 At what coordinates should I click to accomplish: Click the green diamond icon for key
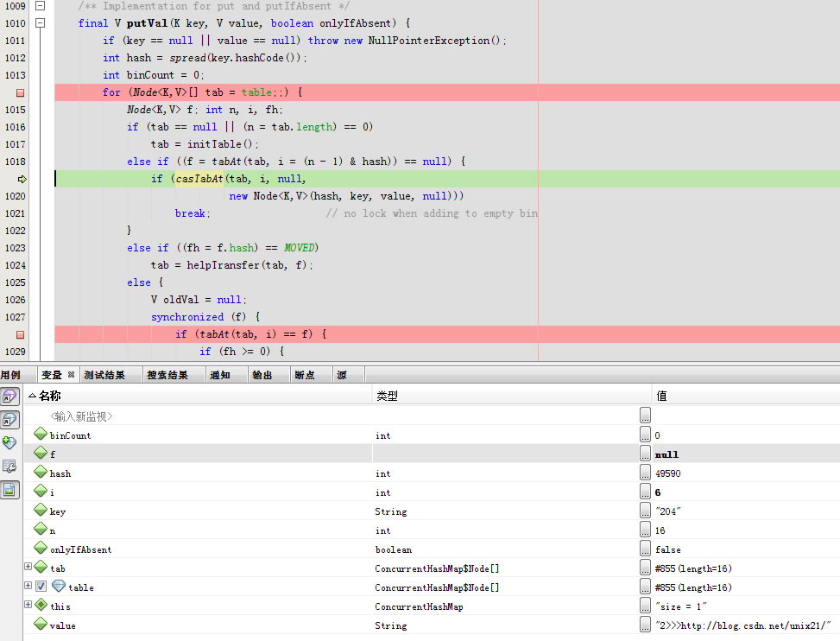coord(41,510)
